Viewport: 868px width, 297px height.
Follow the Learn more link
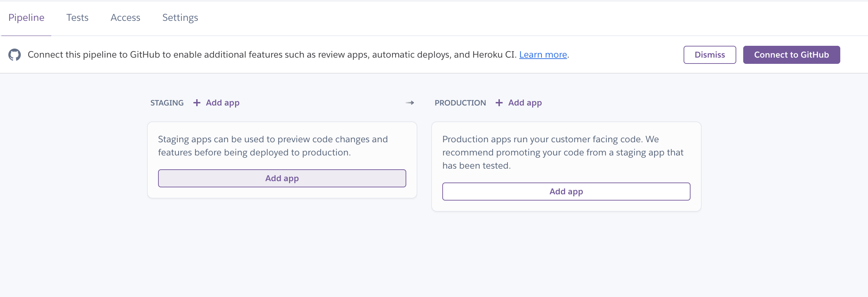click(x=543, y=55)
